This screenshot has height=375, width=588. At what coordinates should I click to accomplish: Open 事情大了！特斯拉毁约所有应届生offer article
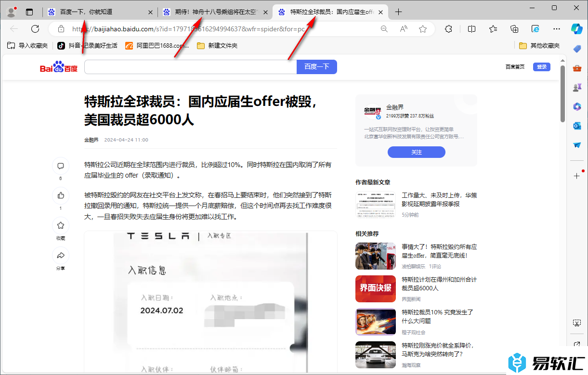coord(440,251)
